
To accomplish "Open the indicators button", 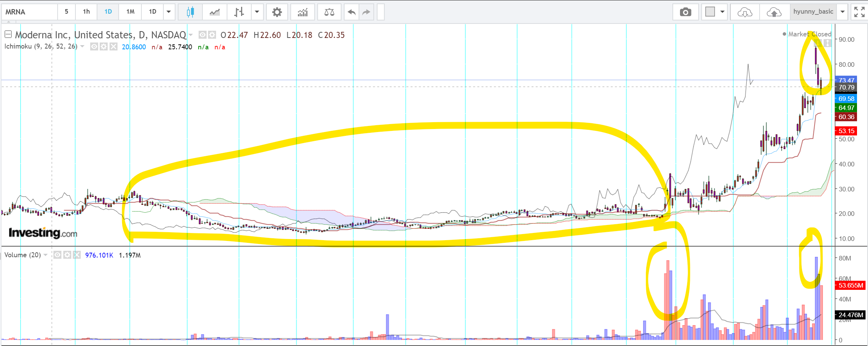I will coord(302,12).
